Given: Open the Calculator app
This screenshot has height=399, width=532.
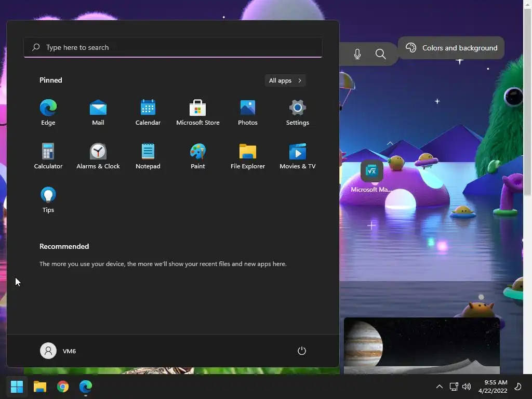Looking at the screenshot, I should 48,156.
